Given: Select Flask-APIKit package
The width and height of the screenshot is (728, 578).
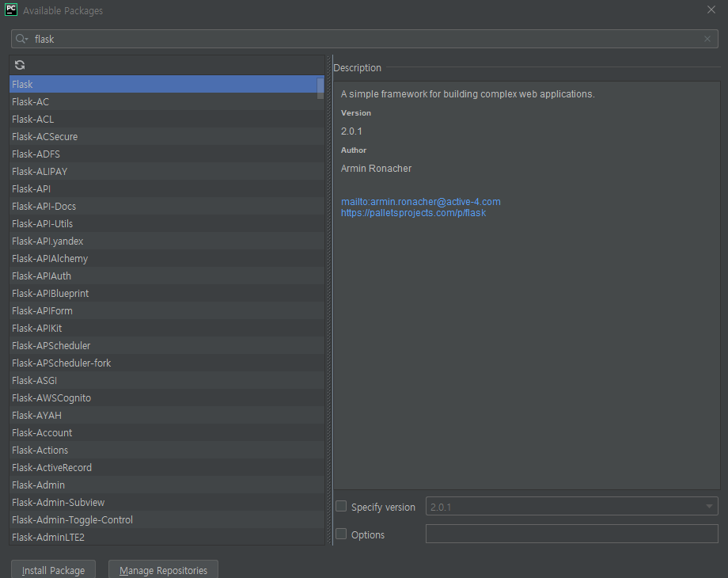Looking at the screenshot, I should (167, 328).
